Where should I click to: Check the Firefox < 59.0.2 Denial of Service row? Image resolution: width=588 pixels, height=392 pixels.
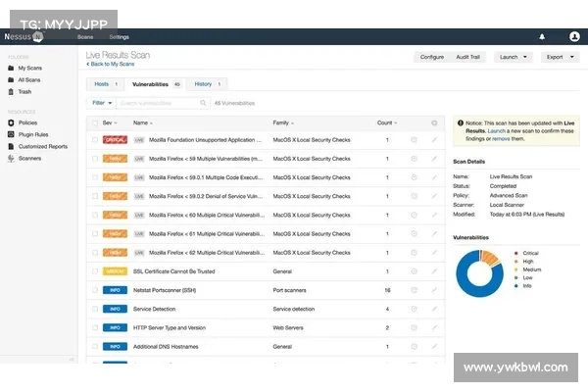[x=95, y=196]
